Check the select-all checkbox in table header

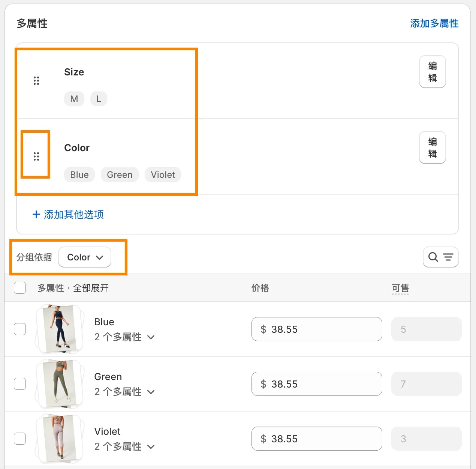point(20,288)
